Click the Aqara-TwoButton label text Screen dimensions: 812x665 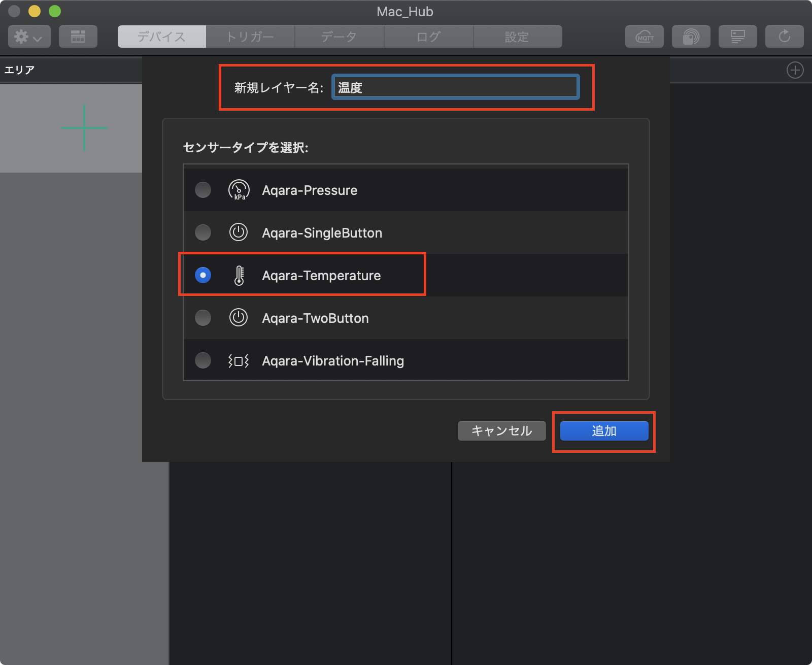click(315, 318)
